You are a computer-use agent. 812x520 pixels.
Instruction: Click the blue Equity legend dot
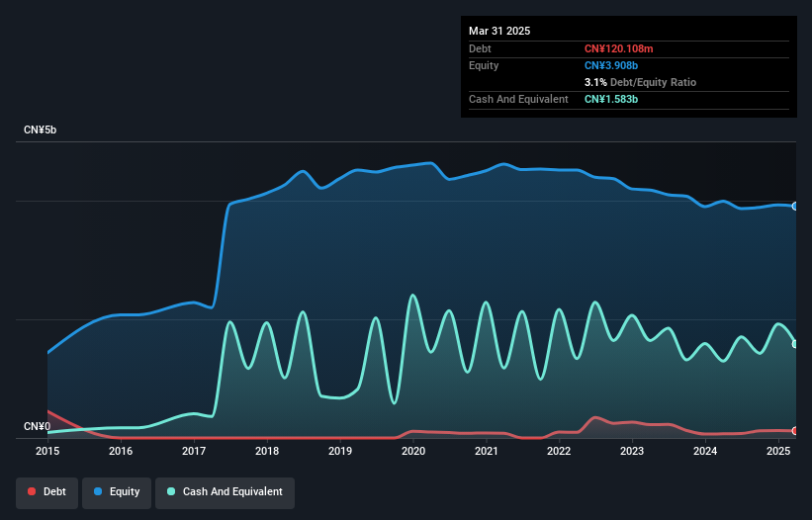[98, 491]
